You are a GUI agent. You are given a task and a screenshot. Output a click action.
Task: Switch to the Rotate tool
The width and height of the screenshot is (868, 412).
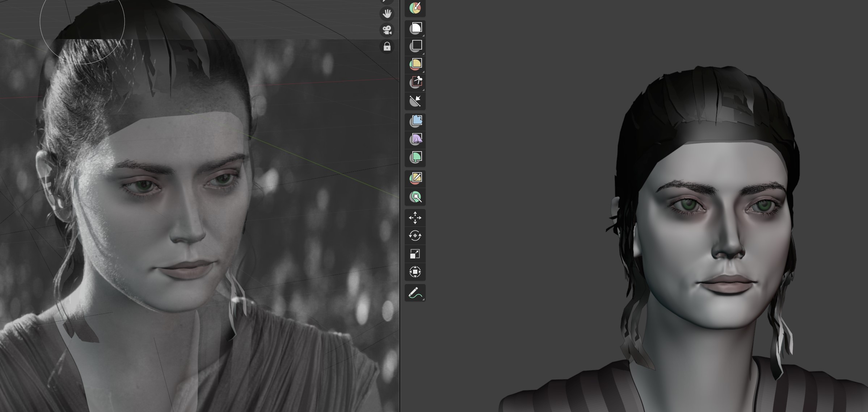[x=415, y=236]
